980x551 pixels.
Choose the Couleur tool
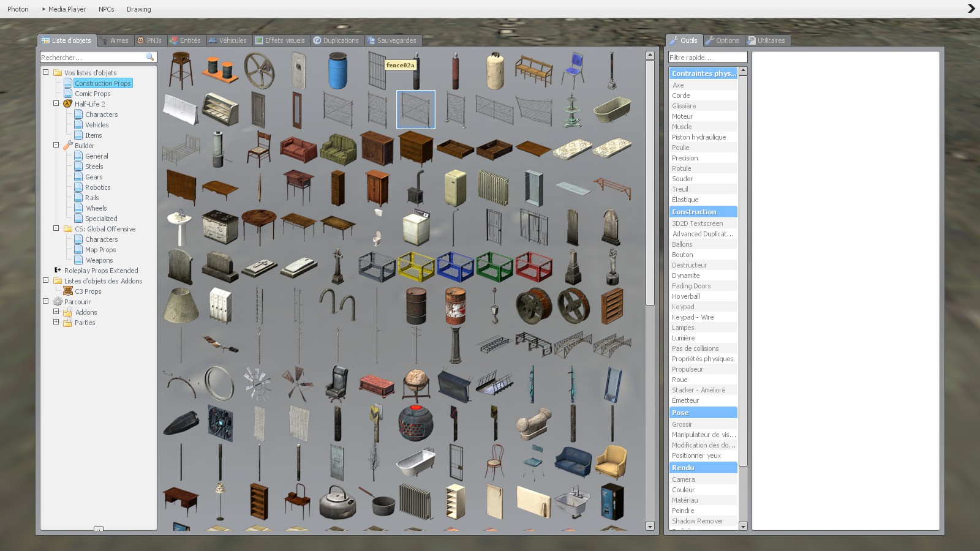(x=703, y=490)
